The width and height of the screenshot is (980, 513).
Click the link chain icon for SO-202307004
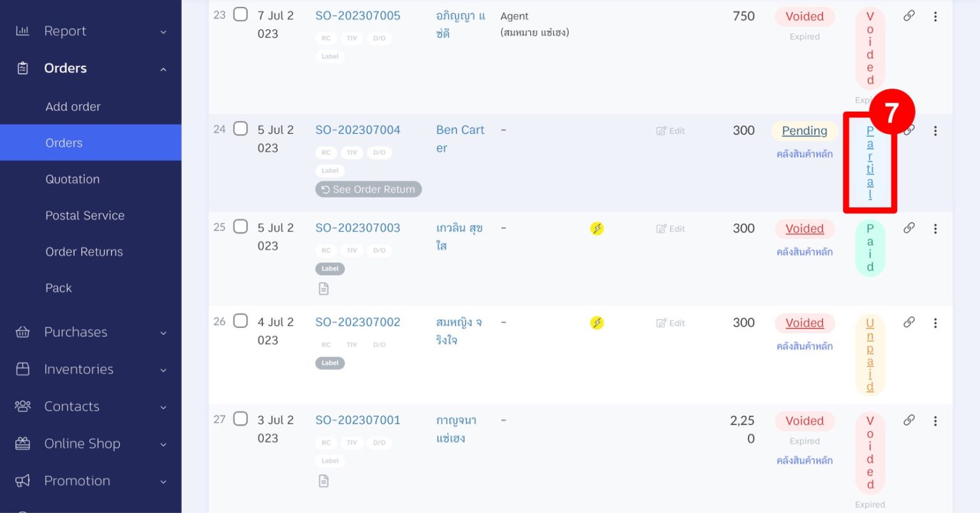909,130
